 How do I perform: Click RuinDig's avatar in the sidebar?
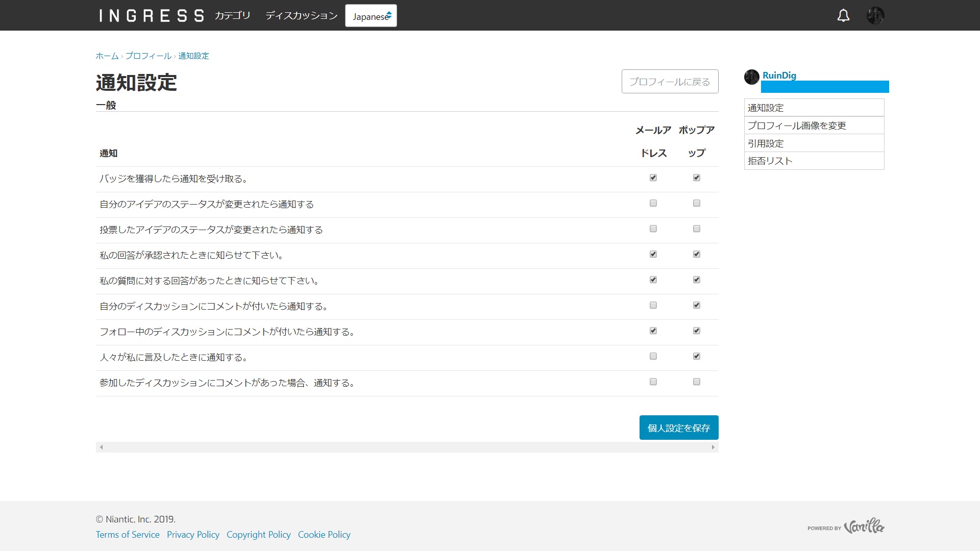pos(751,77)
